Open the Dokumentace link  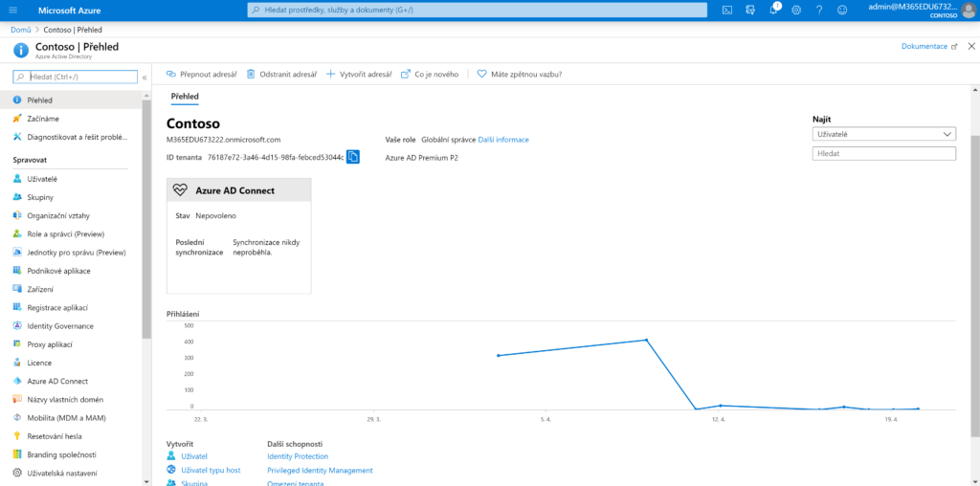click(x=928, y=46)
